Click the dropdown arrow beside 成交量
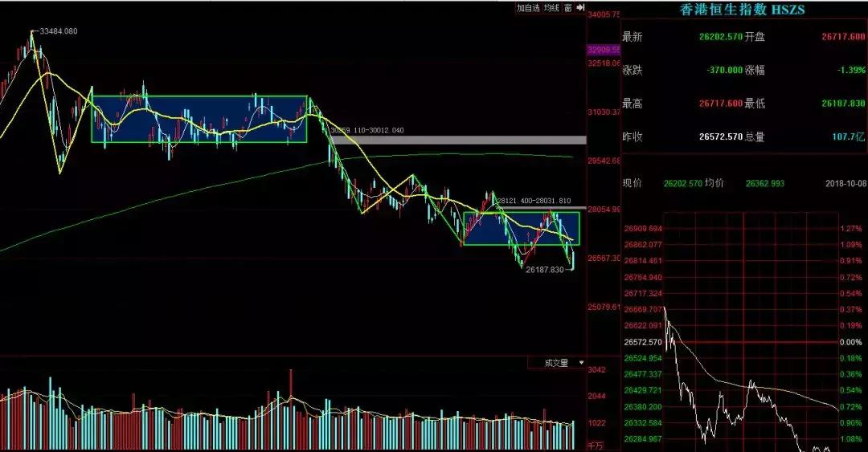This screenshot has width=868, height=452. [581, 363]
